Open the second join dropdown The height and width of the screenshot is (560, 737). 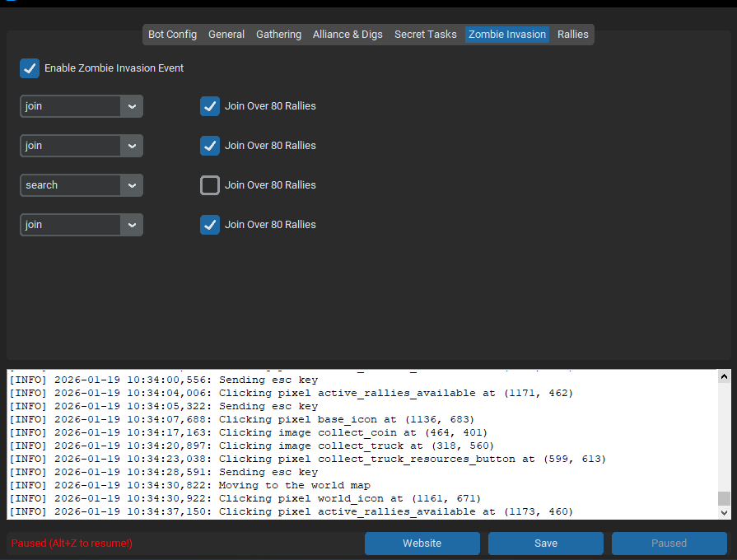pos(82,146)
